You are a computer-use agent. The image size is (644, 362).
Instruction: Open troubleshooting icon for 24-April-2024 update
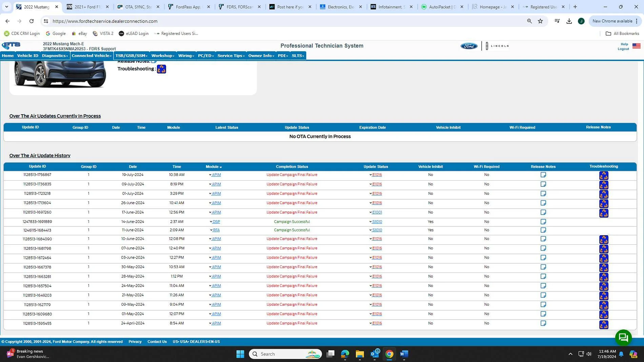click(604, 324)
